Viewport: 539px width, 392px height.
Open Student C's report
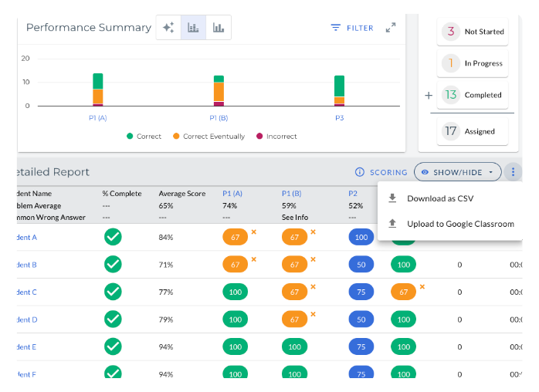tap(26, 292)
